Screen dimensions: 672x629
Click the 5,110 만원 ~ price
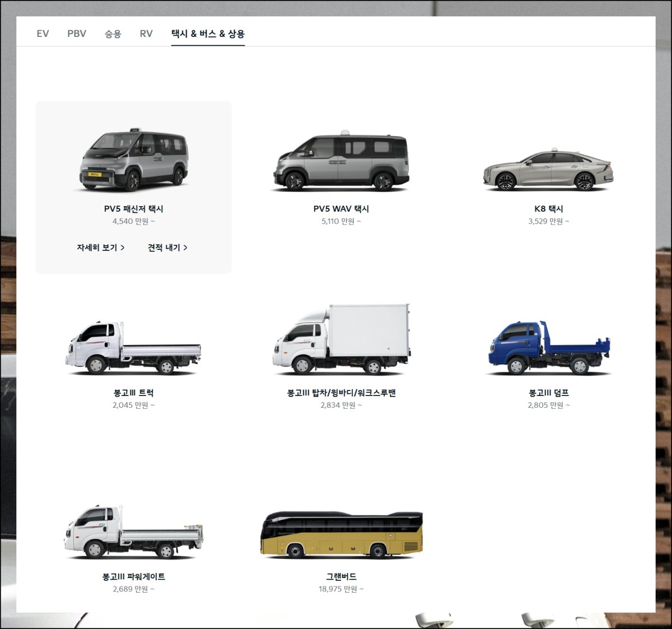(x=341, y=221)
